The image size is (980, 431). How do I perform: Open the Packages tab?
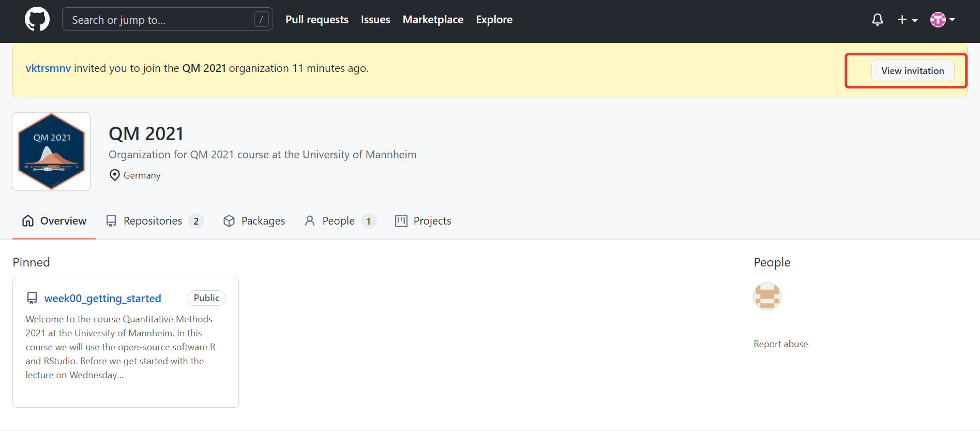[254, 221]
